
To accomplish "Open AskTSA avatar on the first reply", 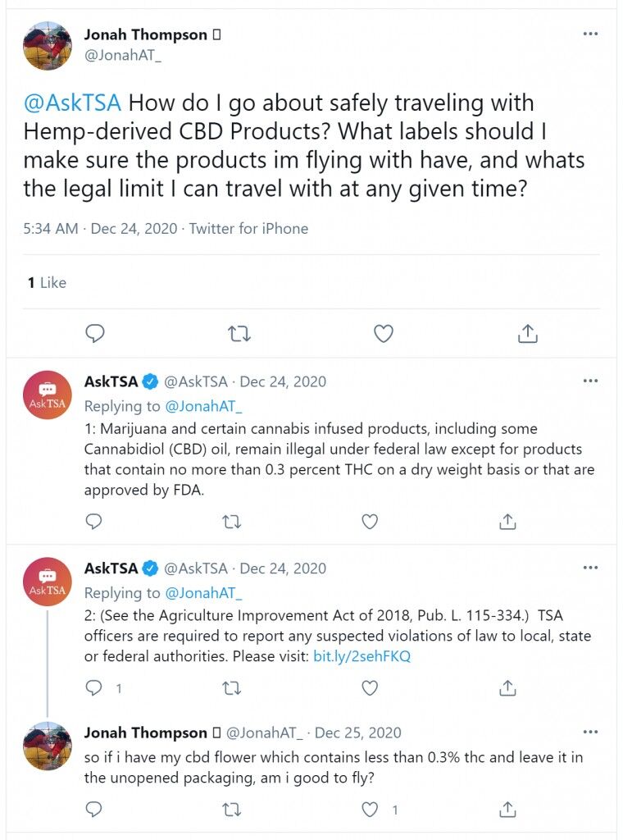I will (x=47, y=395).
